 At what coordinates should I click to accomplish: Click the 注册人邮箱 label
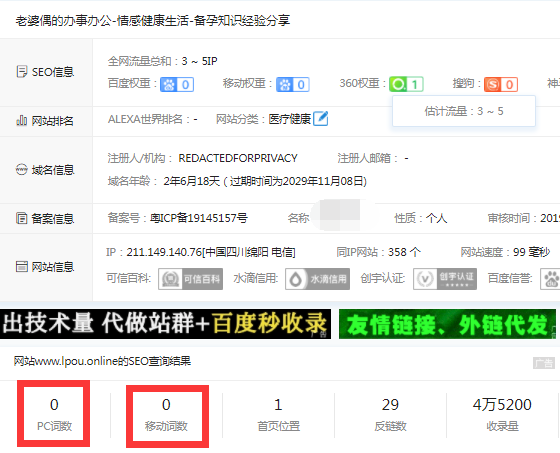coord(368,158)
